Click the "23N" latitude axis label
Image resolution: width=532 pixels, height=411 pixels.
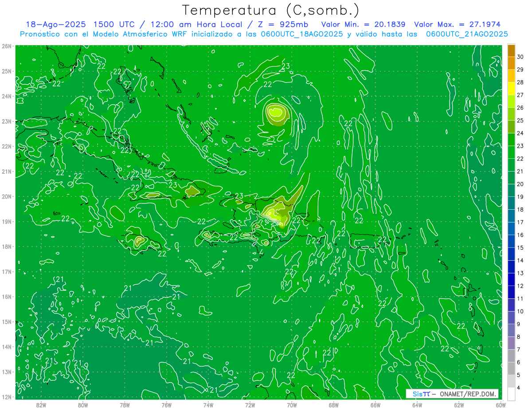point(7,121)
